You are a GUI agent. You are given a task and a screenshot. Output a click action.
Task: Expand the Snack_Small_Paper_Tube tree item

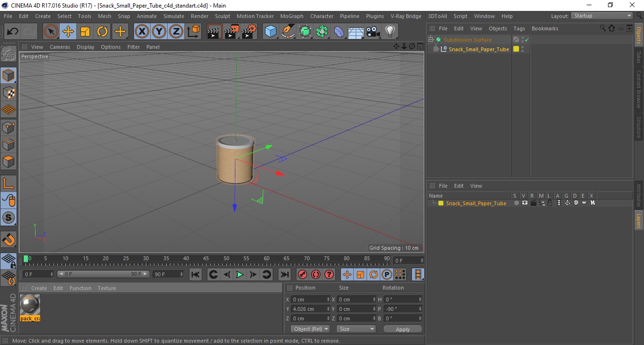coord(436,49)
